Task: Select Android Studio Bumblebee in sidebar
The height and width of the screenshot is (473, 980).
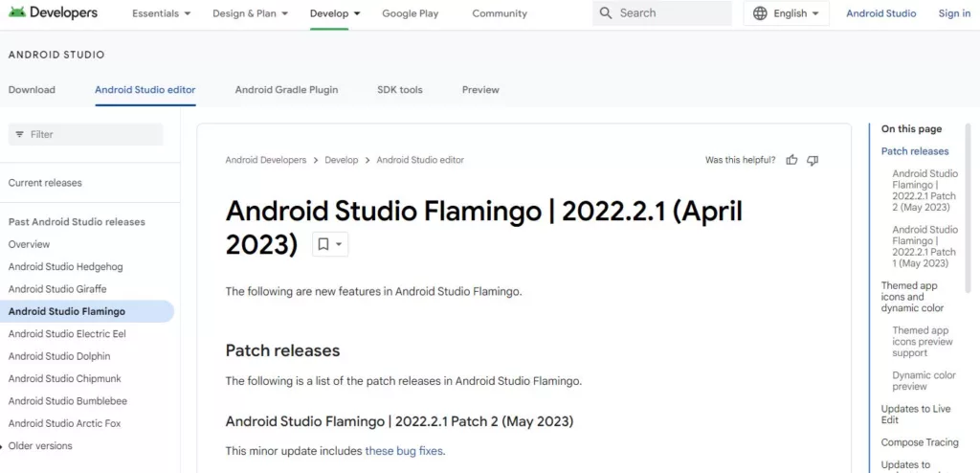Action: [x=68, y=402]
